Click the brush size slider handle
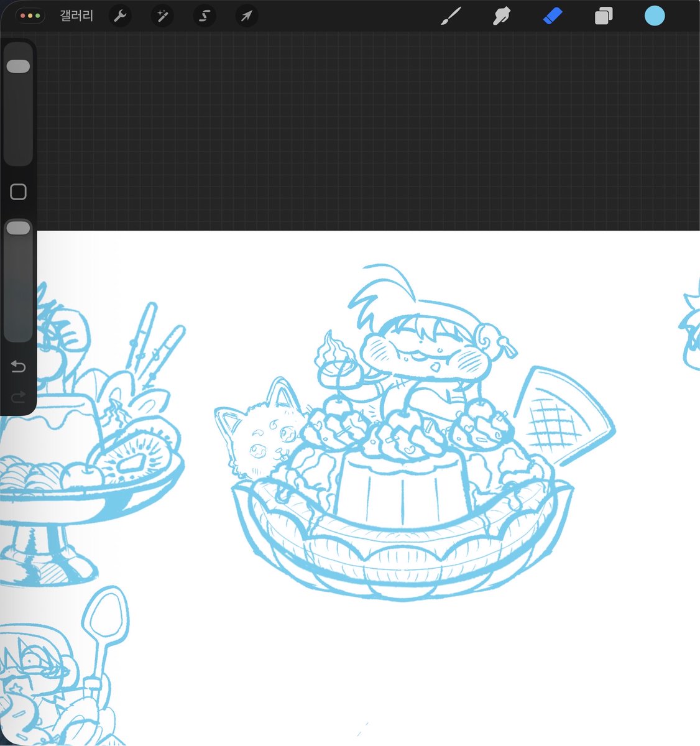The image size is (700, 746). (18, 67)
